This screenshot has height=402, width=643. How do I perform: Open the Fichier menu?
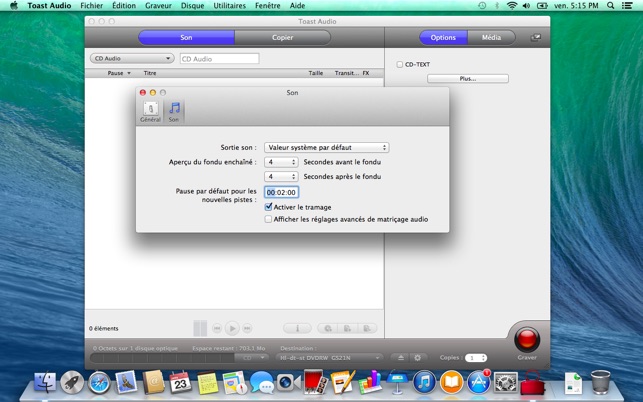coord(91,5)
